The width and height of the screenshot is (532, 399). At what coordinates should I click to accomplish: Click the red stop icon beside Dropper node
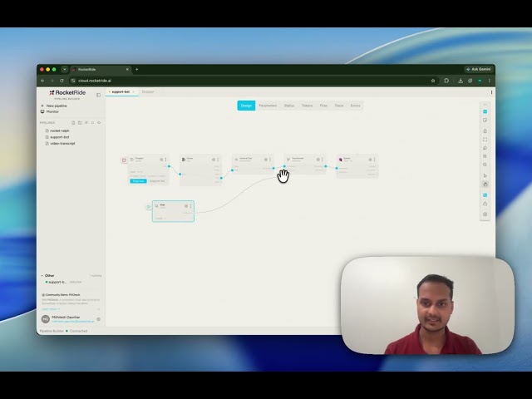pos(124,160)
